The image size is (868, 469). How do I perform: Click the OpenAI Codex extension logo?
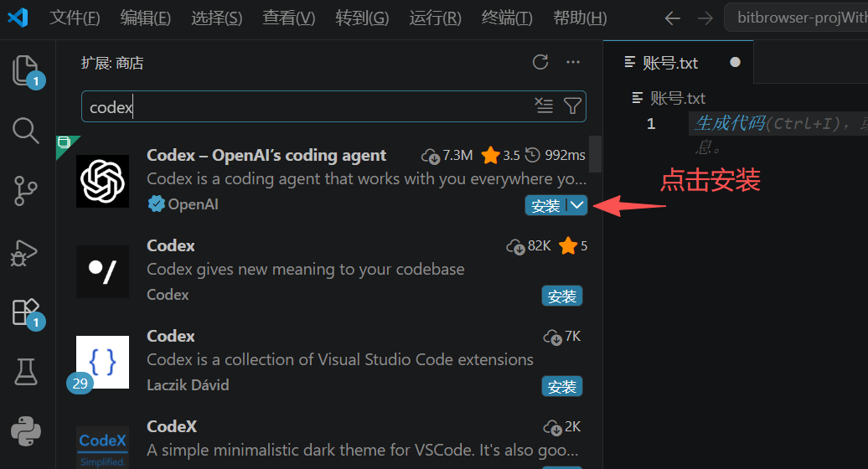[102, 182]
